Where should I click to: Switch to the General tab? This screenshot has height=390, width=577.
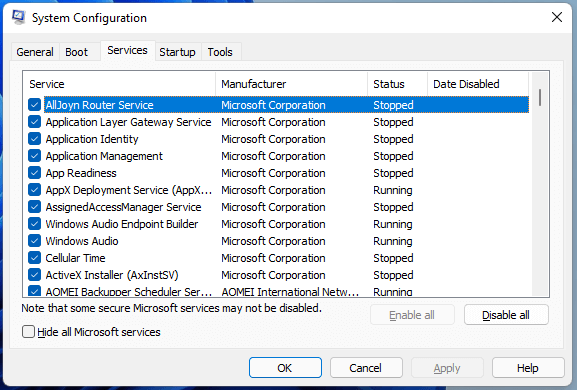(35, 52)
